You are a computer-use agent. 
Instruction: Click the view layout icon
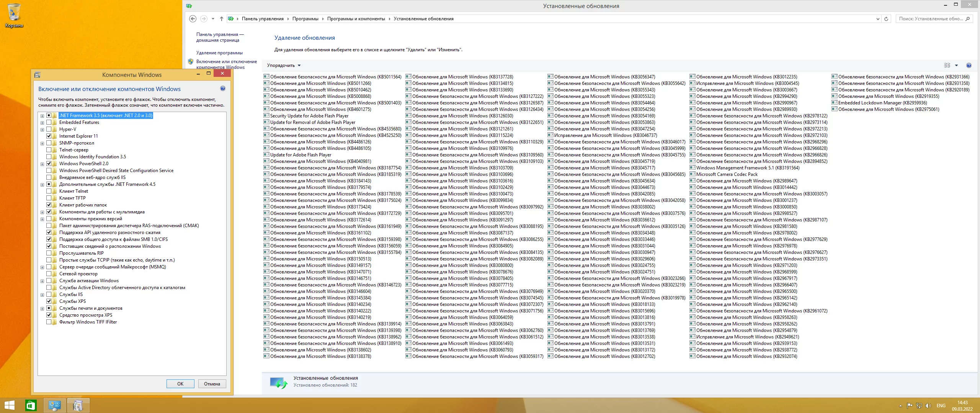click(x=947, y=65)
